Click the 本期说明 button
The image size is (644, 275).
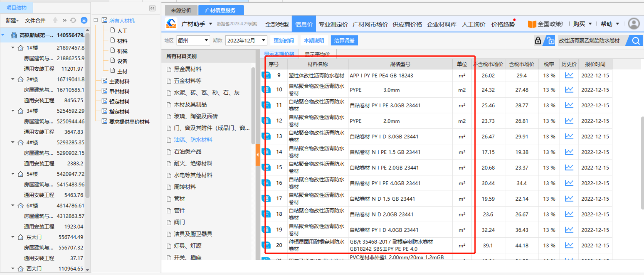click(314, 41)
